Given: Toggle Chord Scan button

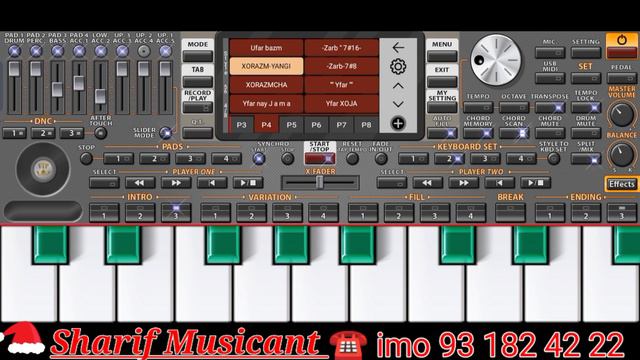Looking at the screenshot, I should tap(514, 133).
